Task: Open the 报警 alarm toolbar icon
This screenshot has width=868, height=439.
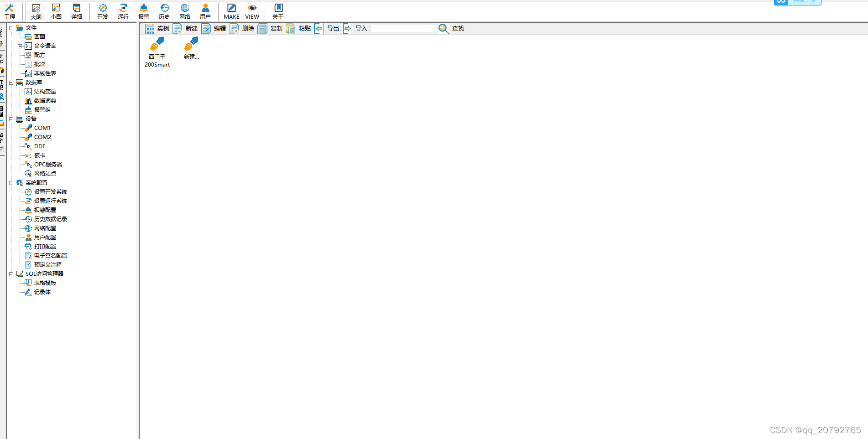Action: (x=144, y=11)
